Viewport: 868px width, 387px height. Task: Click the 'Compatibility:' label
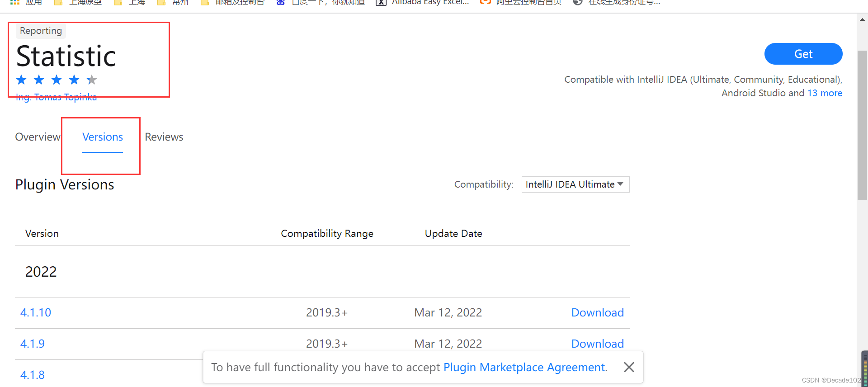(484, 184)
